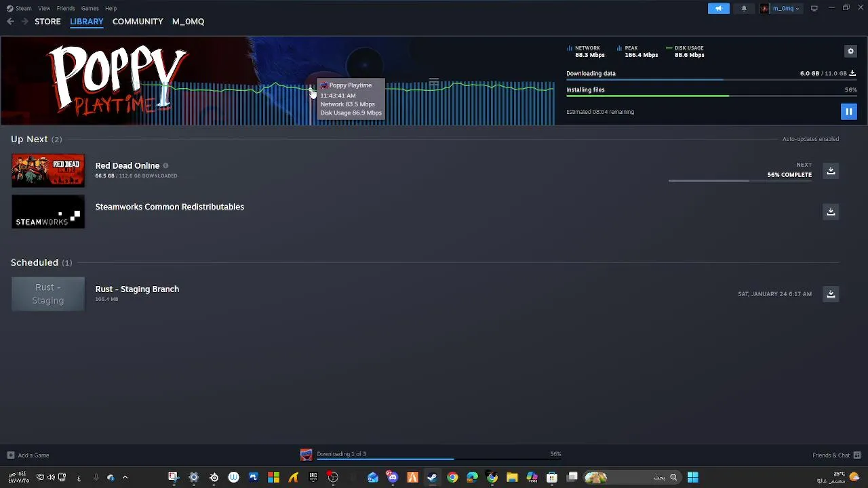The image size is (868, 488).
Task: Download Steamworks Common Redistributables now
Action: 831,211
